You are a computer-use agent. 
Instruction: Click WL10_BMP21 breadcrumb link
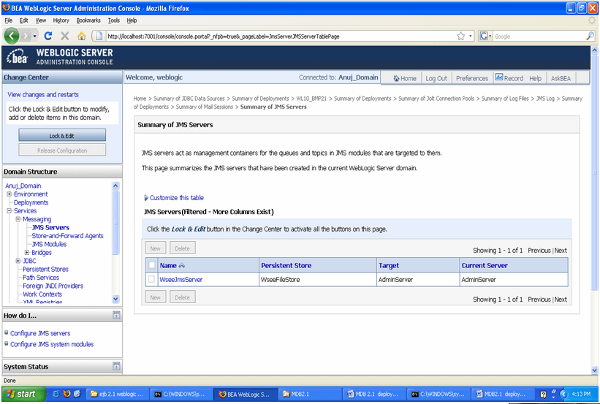(x=311, y=98)
